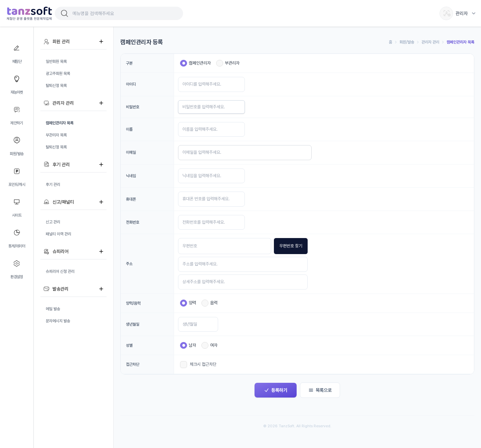The image size is (481, 448).
Task: Check the 체크시 접근차단 checkbox
Action: coord(183,364)
